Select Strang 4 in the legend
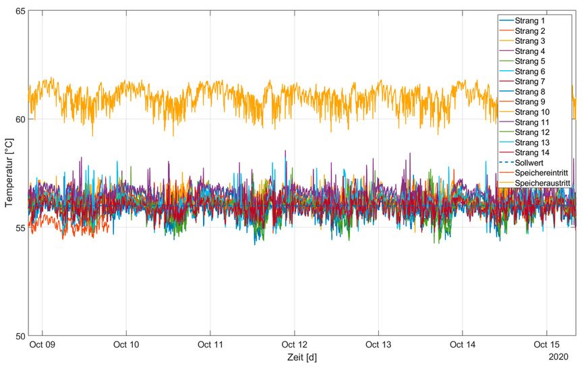The image size is (588, 388). pyautogui.click(x=529, y=51)
